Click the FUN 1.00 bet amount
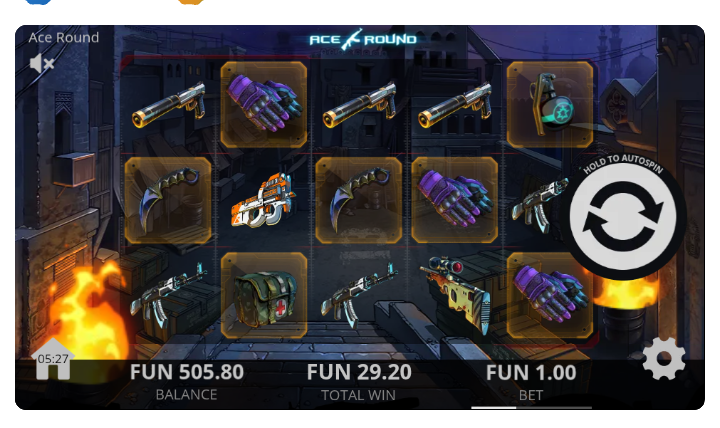Image resolution: width=720 pixels, height=428 pixels. 531,372
